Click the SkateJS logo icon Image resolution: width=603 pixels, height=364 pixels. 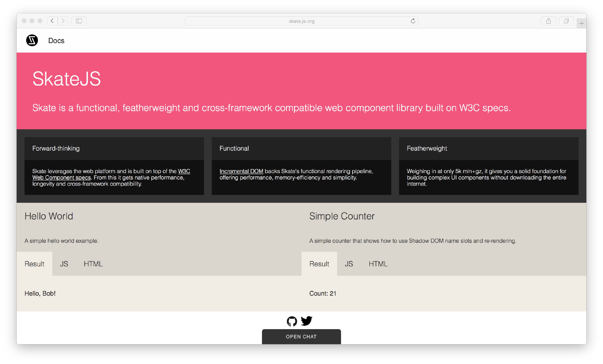tap(32, 40)
